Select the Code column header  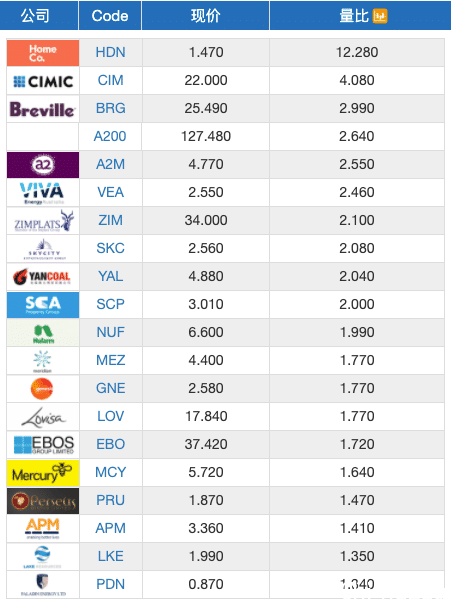tap(110, 15)
